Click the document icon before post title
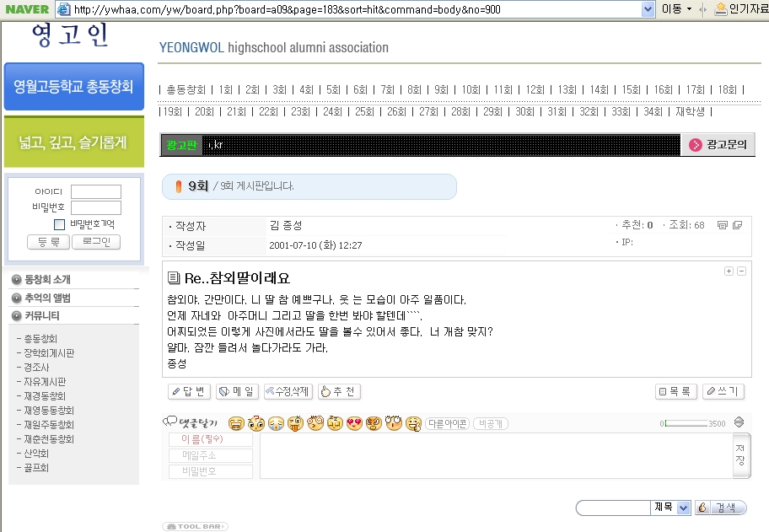Image resolution: width=769 pixels, height=532 pixels. [x=174, y=278]
